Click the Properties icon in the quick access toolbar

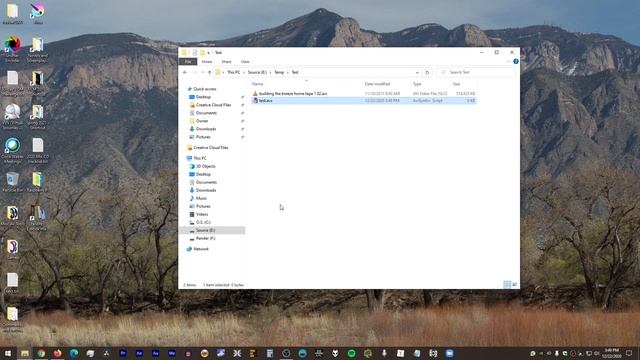195,53
